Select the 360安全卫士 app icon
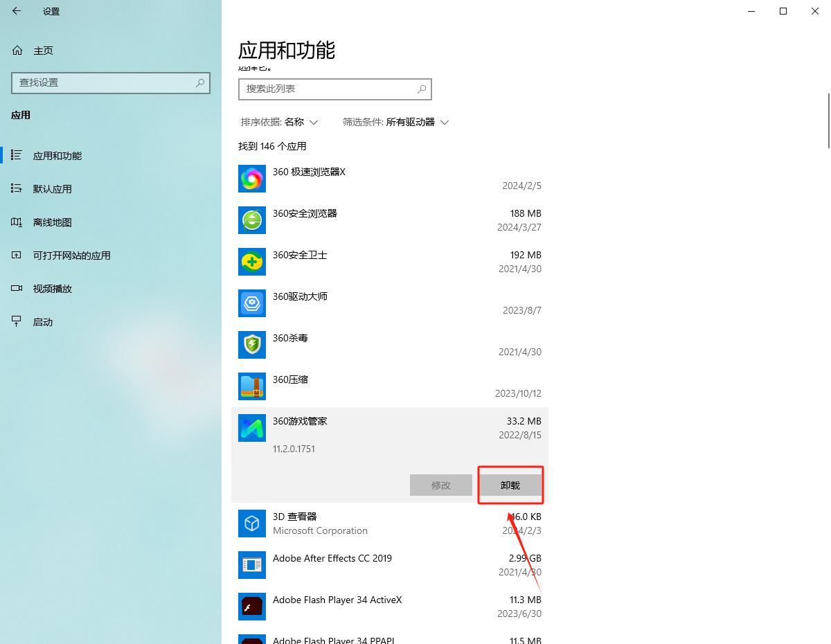Screen dimensions: 831x644 [251, 262]
